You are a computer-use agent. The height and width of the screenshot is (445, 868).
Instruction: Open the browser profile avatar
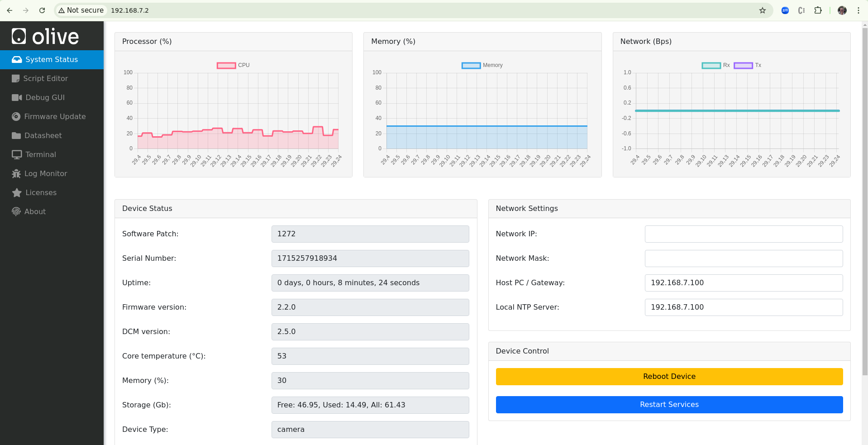(x=842, y=10)
